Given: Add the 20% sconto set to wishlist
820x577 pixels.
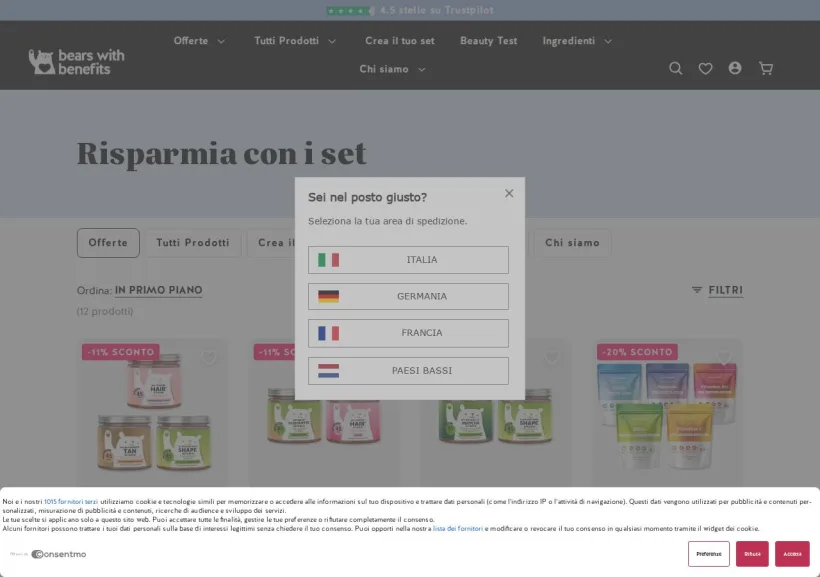Looking at the screenshot, I should point(724,357).
